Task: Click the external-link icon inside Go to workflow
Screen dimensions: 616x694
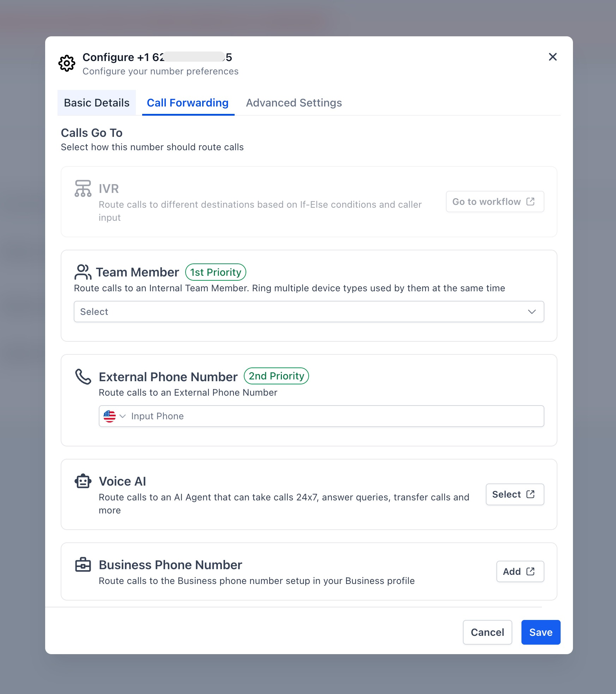Action: [x=531, y=201]
